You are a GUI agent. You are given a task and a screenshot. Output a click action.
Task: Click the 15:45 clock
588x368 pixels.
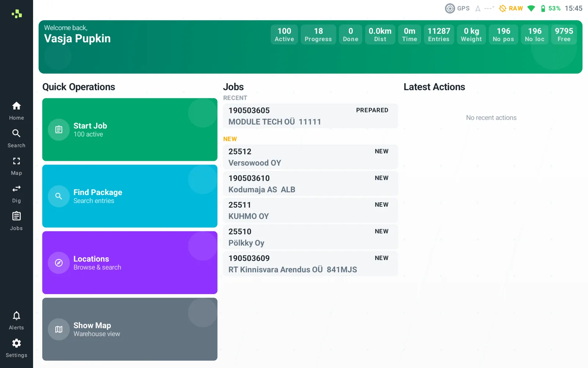point(573,8)
